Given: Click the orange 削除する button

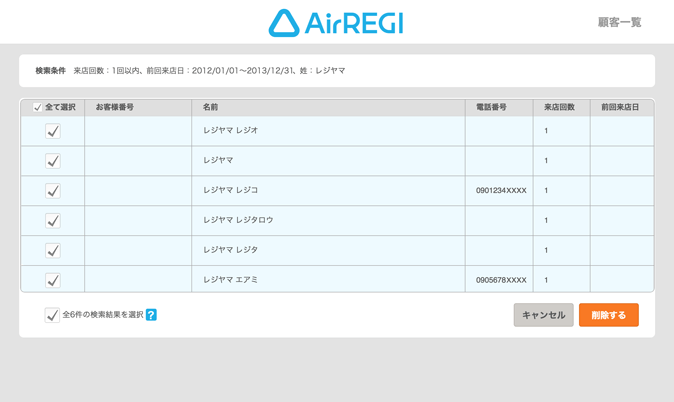Looking at the screenshot, I should [x=608, y=315].
